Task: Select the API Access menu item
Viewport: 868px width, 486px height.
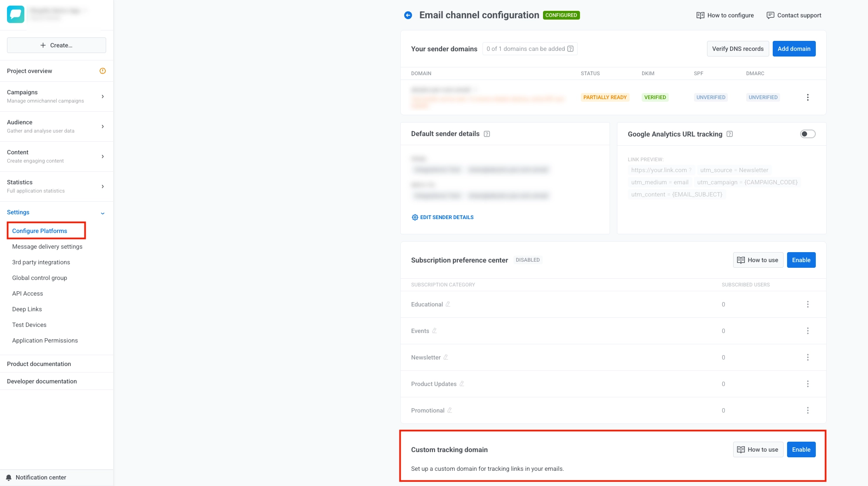Action: pyautogui.click(x=27, y=293)
